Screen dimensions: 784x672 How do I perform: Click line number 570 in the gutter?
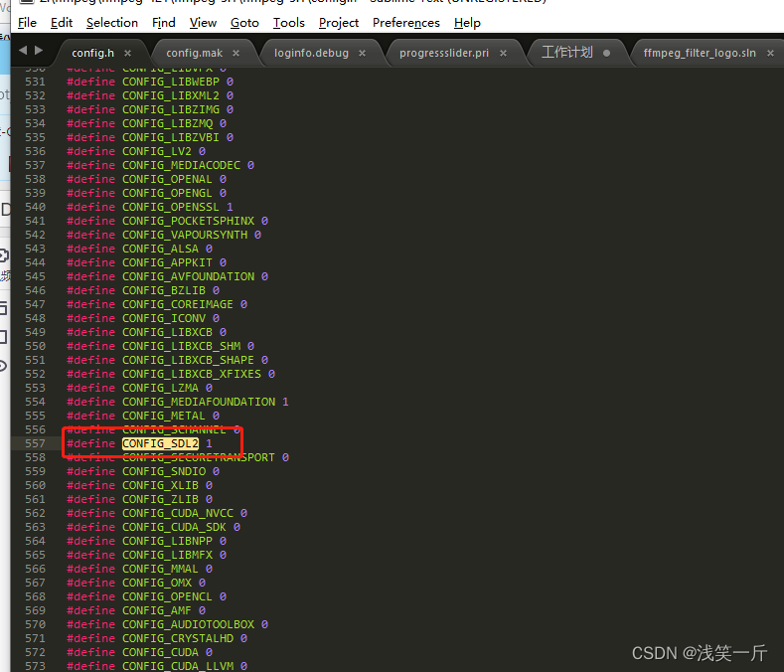pyautogui.click(x=35, y=624)
